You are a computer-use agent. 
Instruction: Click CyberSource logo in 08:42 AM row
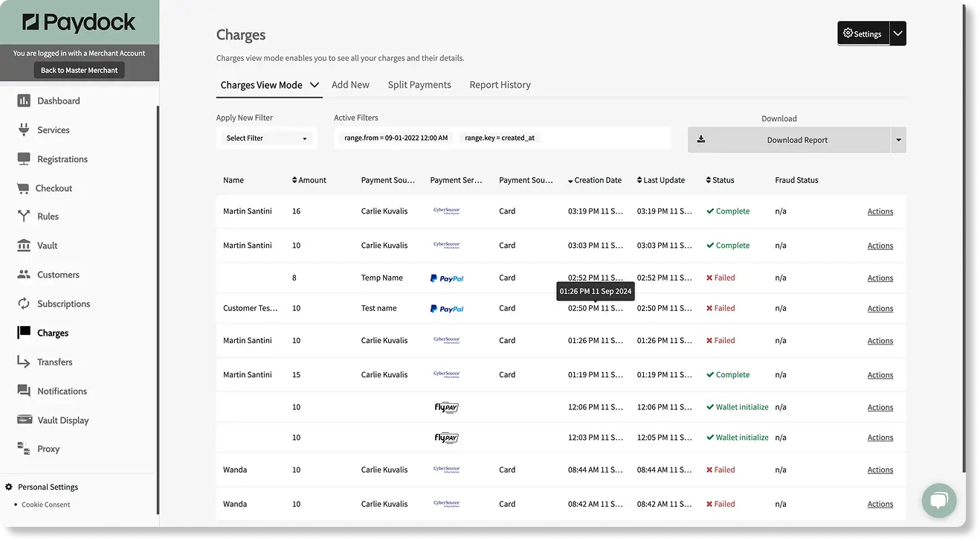pyautogui.click(x=447, y=504)
